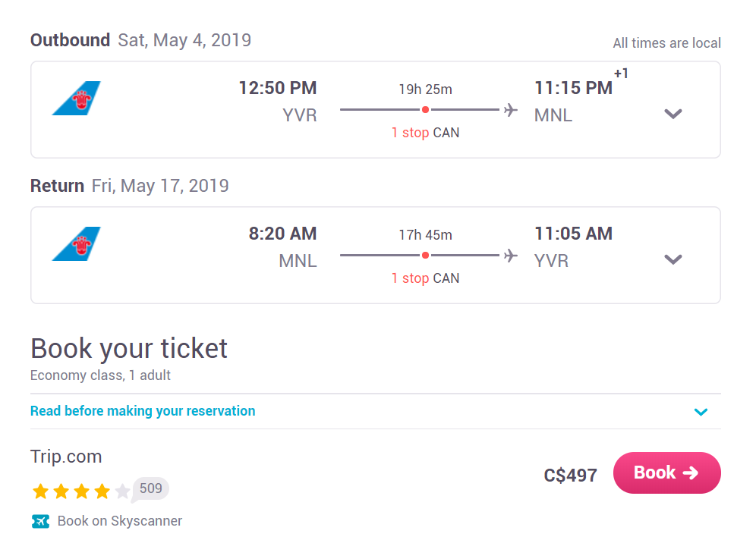Click the Book on Skyscanner text
This screenshot has width=756, height=540.
pos(120,521)
